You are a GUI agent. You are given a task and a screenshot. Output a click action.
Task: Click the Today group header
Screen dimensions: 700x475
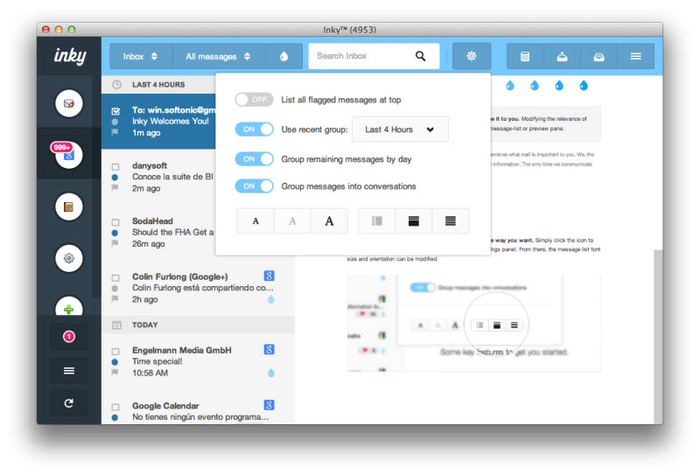pos(198,325)
